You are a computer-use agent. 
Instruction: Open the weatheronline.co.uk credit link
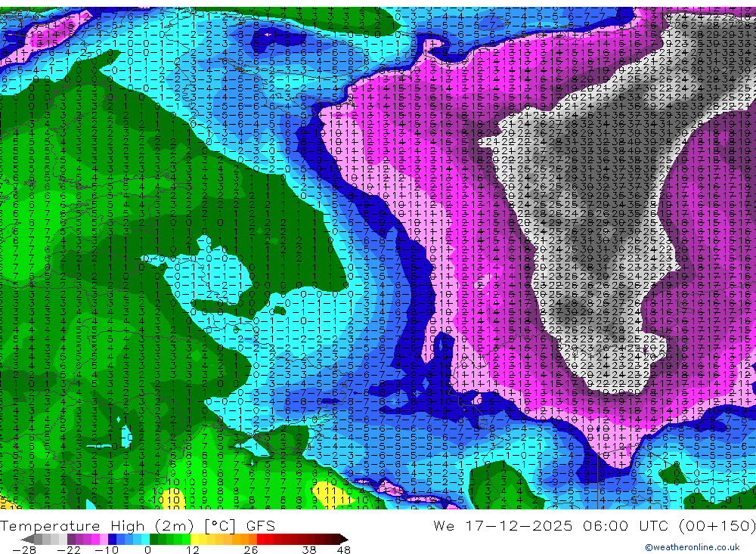coord(692,547)
